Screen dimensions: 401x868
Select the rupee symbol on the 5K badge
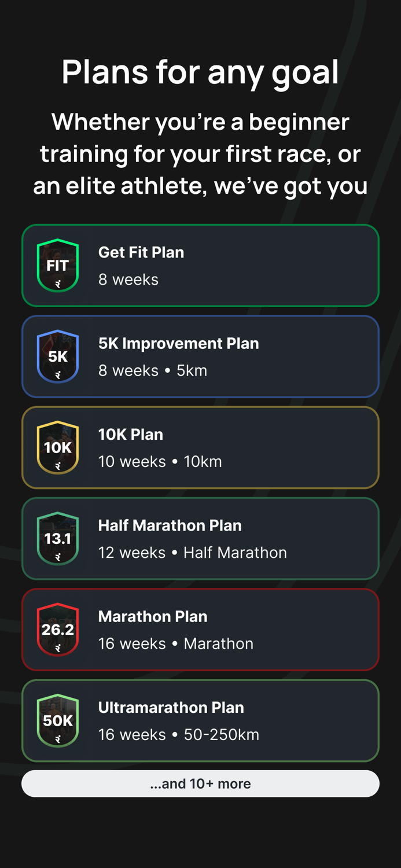[x=58, y=374]
